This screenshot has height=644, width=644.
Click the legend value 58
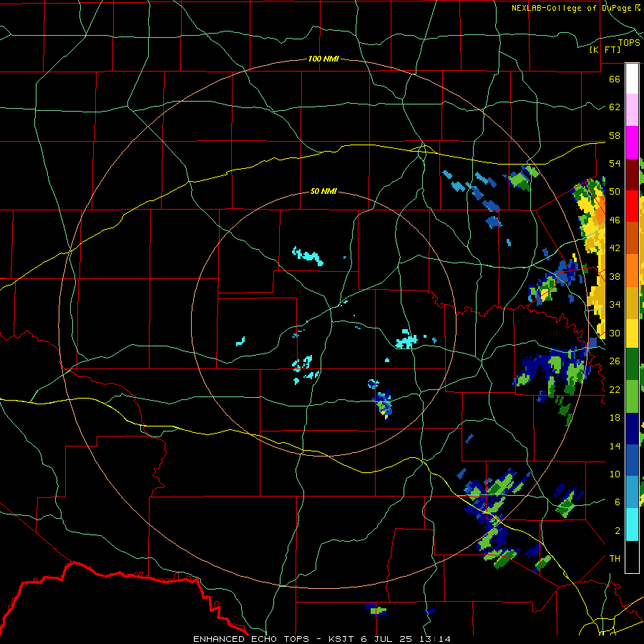[615, 135]
